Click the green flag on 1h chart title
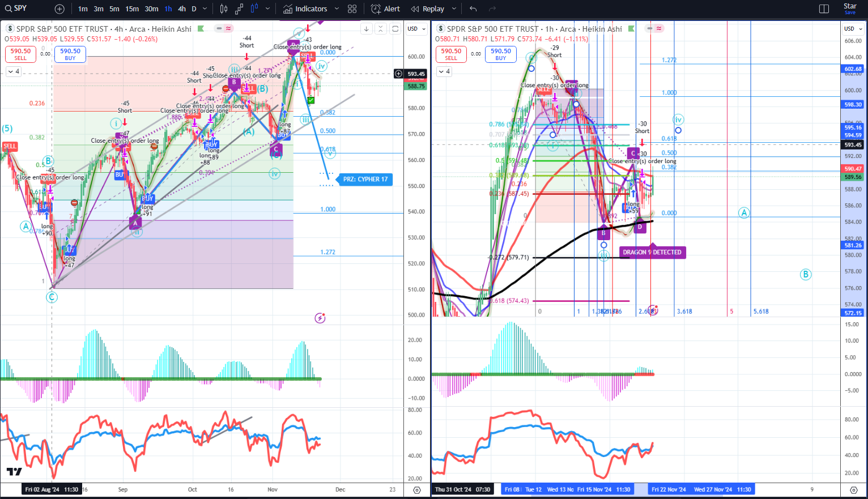868x499 pixels. click(631, 29)
